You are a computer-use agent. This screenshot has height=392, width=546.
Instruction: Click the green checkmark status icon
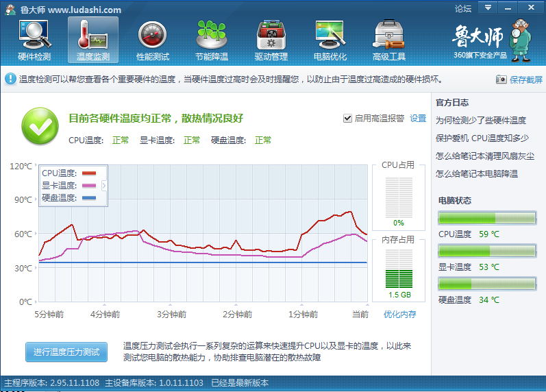point(40,126)
